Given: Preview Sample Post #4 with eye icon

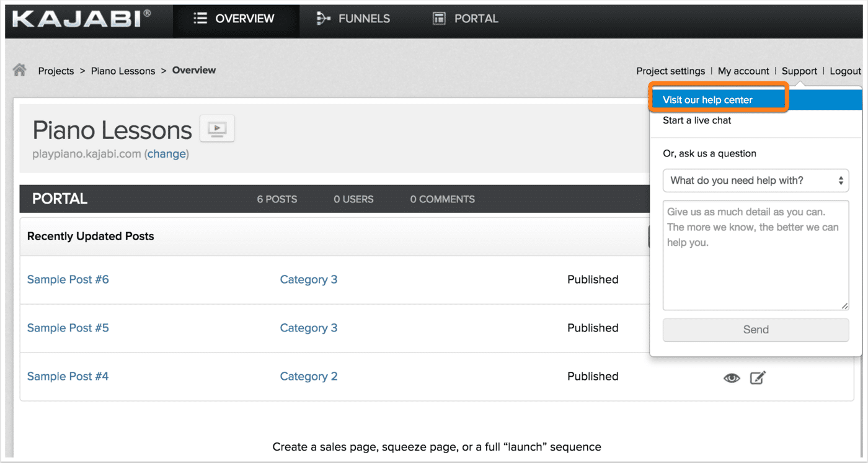Looking at the screenshot, I should 732,377.
